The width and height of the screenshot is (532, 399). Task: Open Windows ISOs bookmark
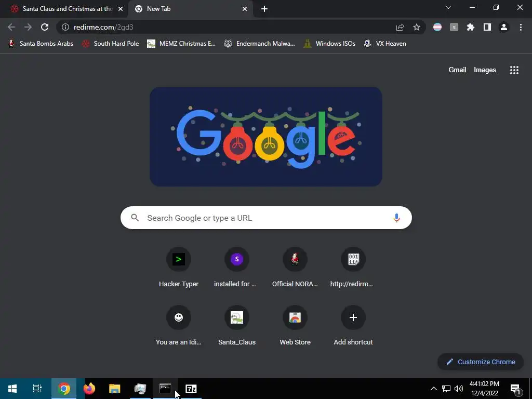(x=329, y=44)
